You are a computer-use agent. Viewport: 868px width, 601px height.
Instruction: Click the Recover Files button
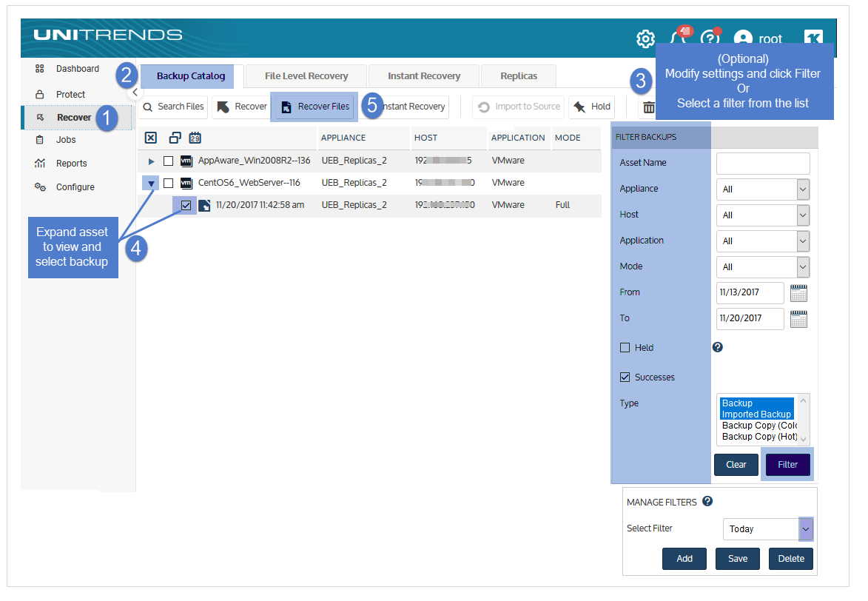click(315, 107)
